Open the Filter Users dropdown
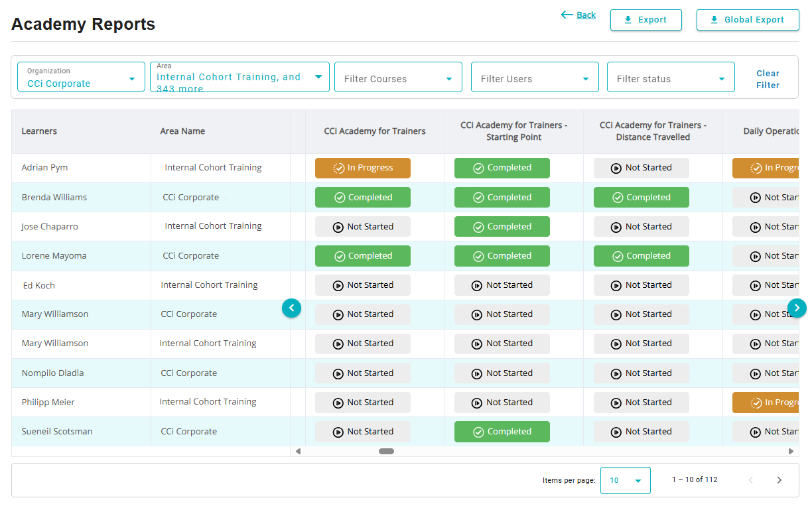 pyautogui.click(x=535, y=78)
